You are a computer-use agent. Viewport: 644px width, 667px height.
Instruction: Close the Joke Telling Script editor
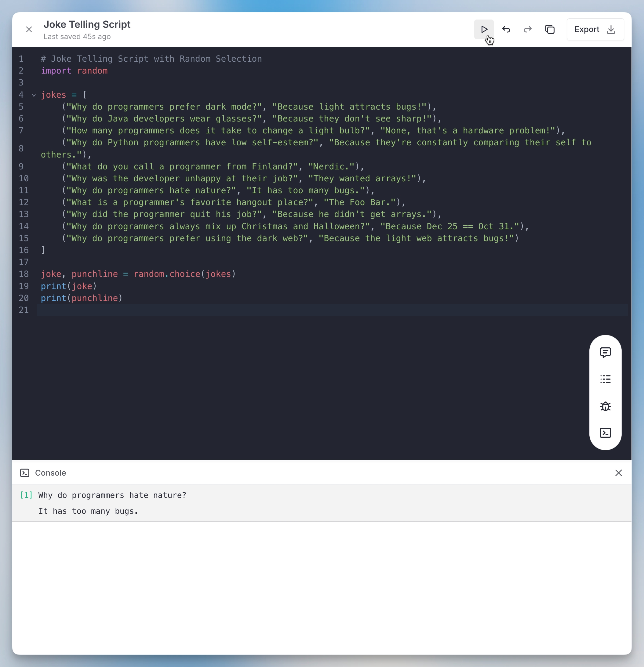[29, 29]
